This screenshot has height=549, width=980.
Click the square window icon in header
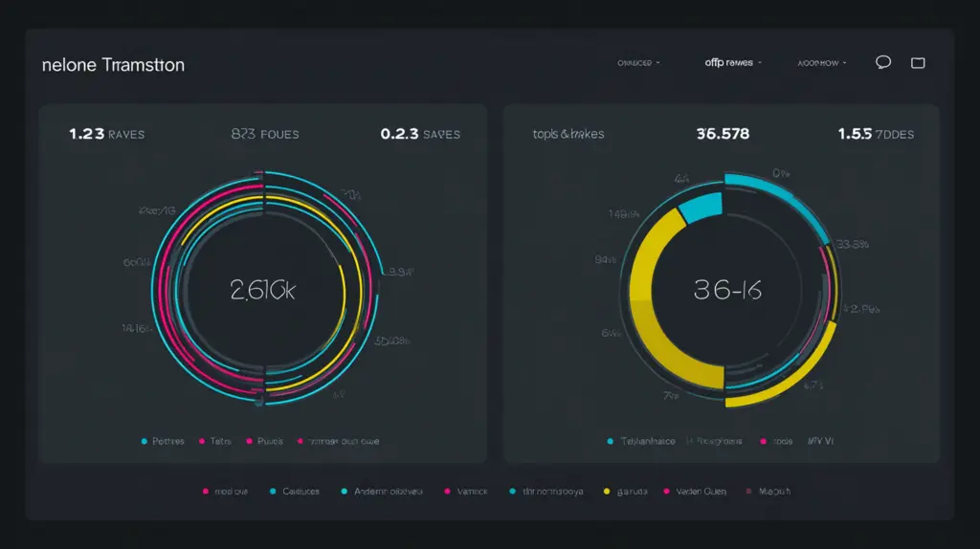(x=918, y=63)
